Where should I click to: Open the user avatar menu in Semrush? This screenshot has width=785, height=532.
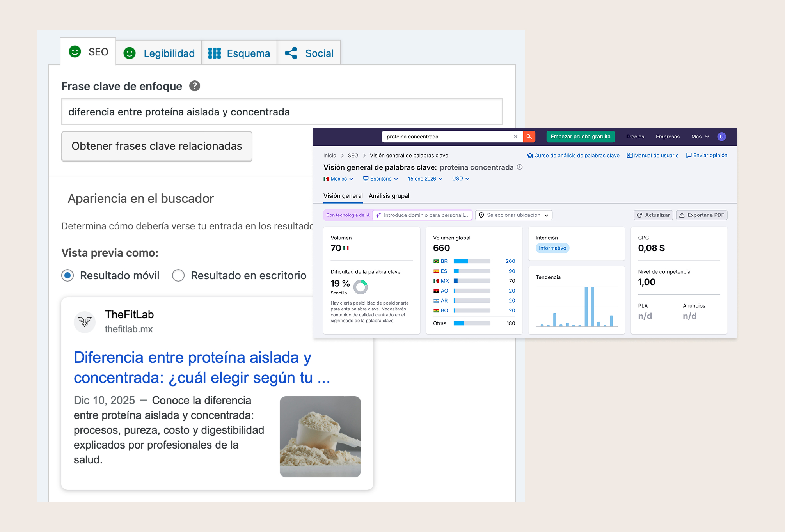pos(721,137)
